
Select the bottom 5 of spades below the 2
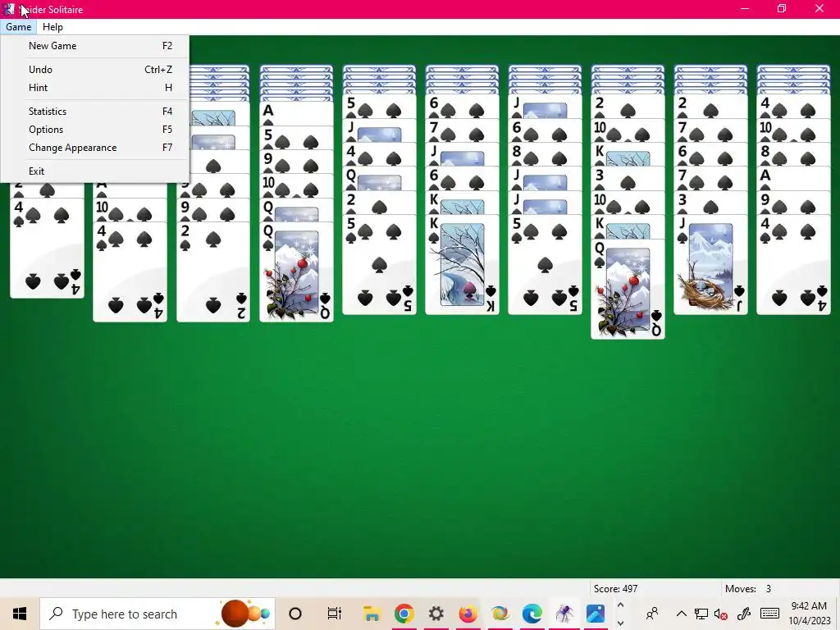(x=379, y=265)
